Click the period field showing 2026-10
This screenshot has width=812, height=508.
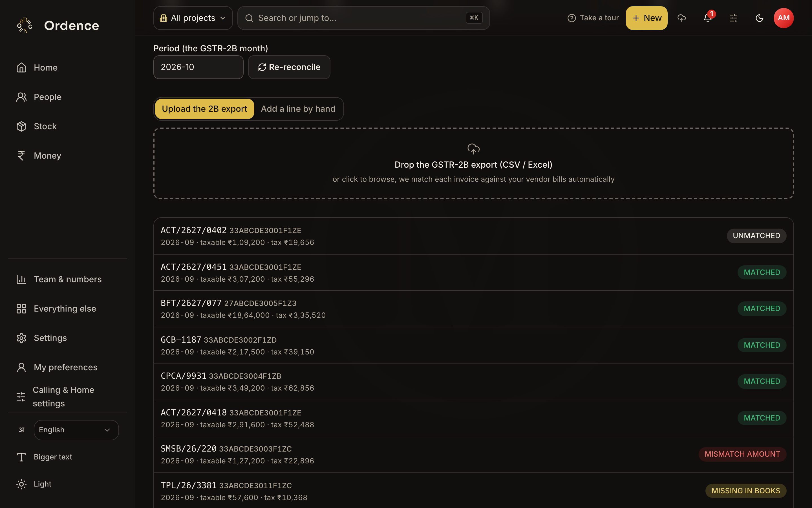click(x=198, y=67)
